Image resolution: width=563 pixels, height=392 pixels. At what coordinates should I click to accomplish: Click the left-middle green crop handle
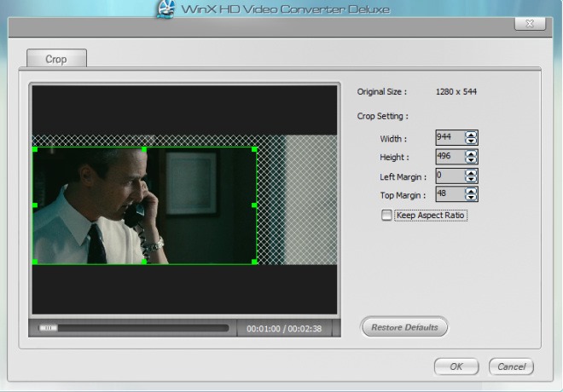click(x=35, y=205)
